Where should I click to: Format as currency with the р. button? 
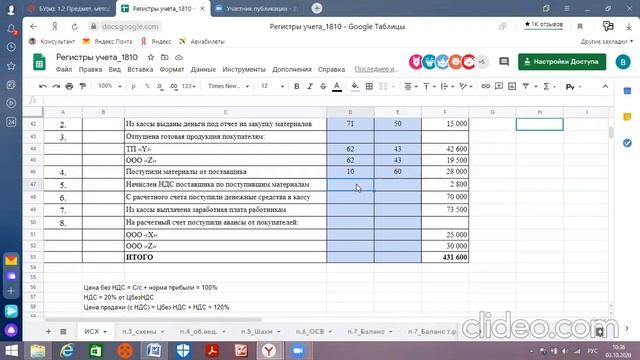coord(133,86)
